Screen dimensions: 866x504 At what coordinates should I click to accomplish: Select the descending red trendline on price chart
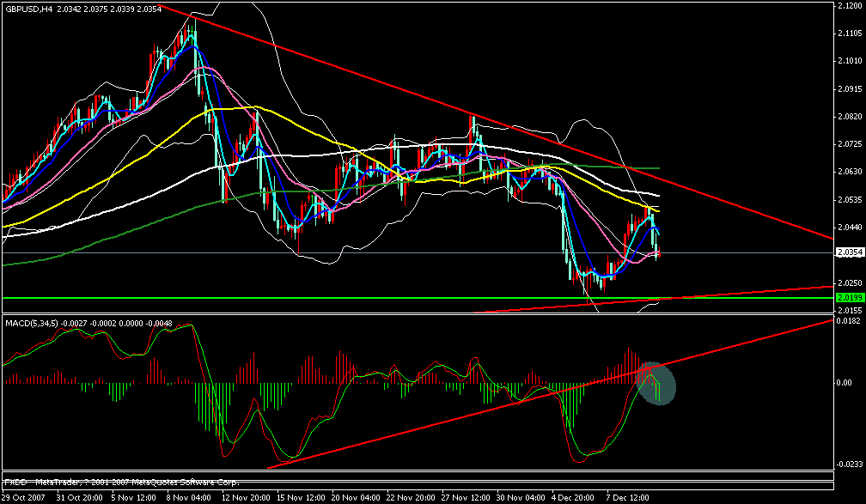pos(496,122)
